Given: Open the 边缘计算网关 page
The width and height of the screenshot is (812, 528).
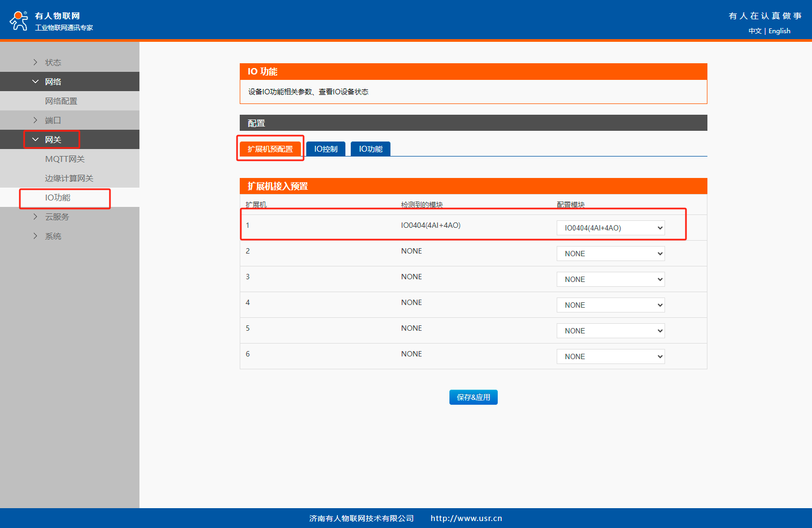Looking at the screenshot, I should point(69,178).
